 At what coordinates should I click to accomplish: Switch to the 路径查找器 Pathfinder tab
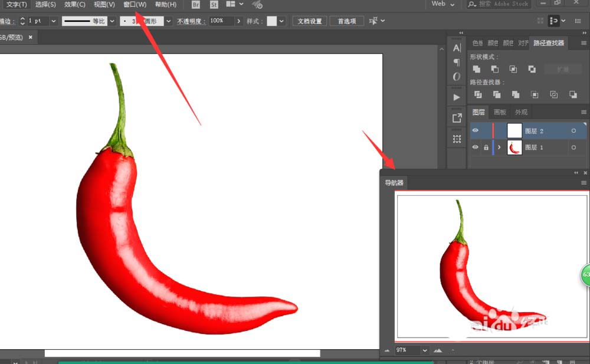click(549, 43)
